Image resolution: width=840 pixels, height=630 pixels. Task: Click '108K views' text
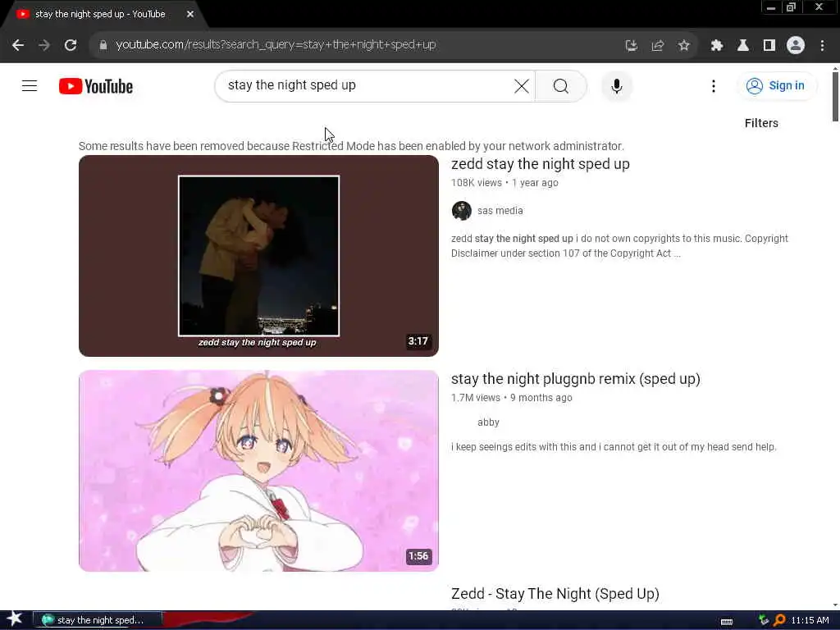(477, 183)
